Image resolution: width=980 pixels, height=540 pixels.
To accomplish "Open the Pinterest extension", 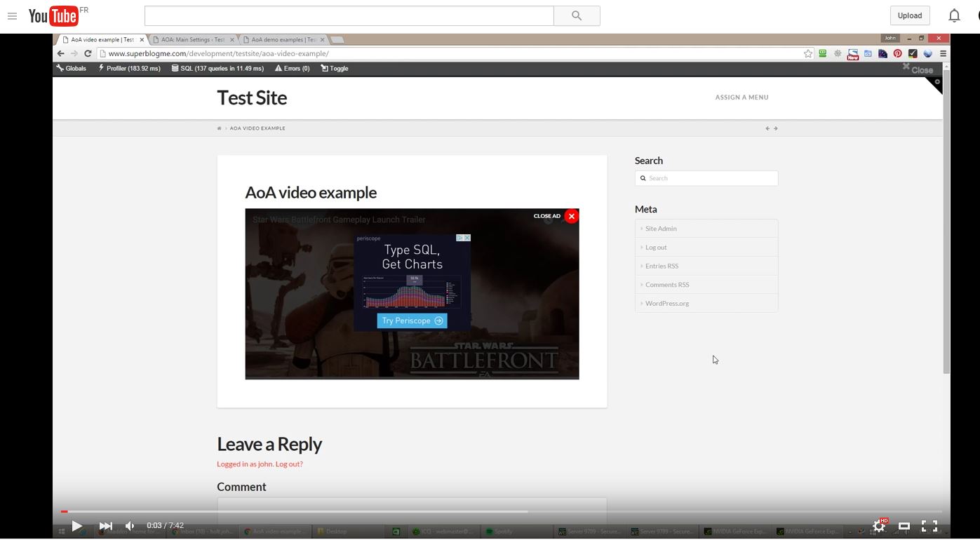I will pyautogui.click(x=897, y=53).
